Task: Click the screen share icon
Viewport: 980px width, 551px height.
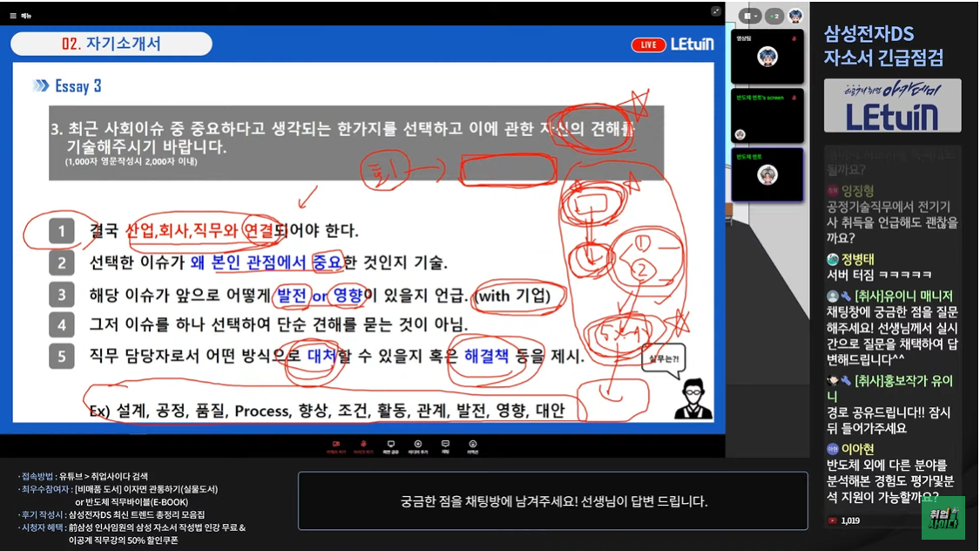Action: point(391,445)
